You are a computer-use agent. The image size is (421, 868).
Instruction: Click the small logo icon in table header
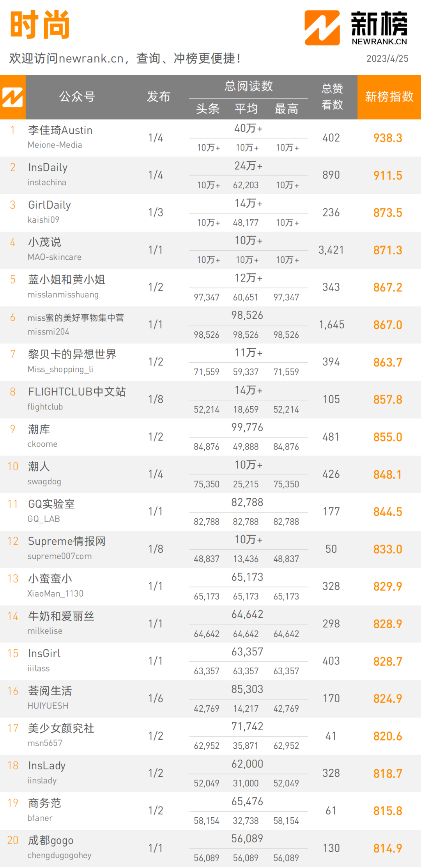click(12, 97)
